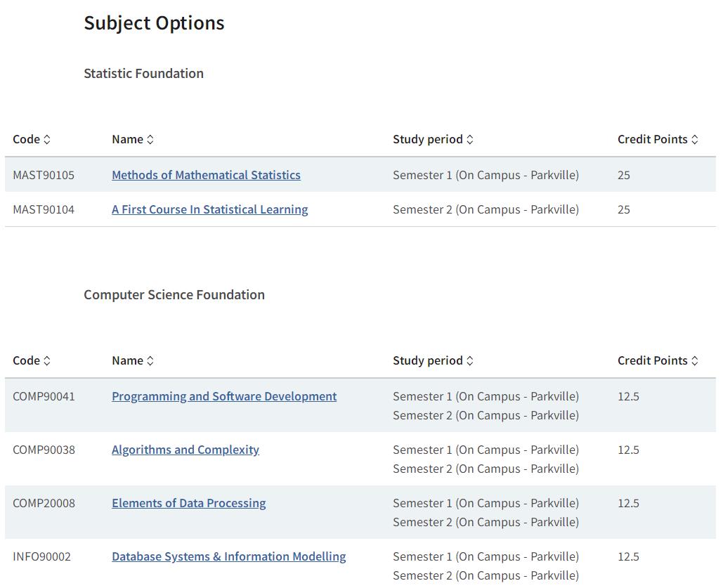Click the Subject Options heading

(x=154, y=22)
